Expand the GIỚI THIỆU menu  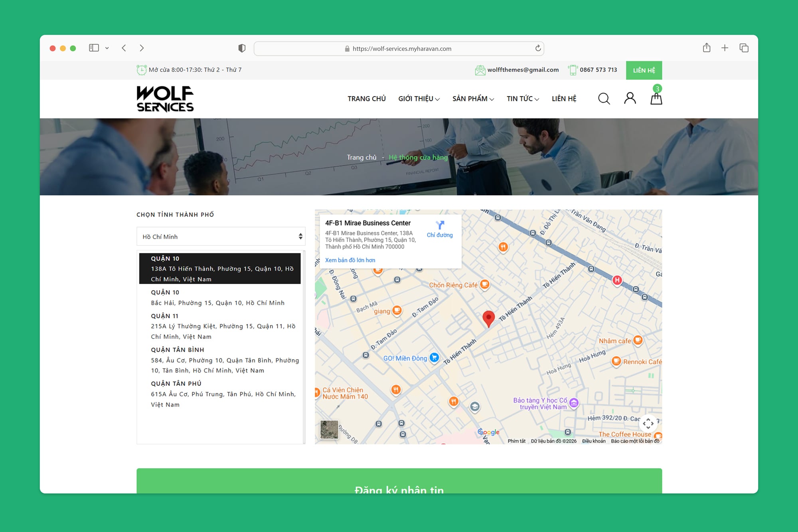(419, 99)
